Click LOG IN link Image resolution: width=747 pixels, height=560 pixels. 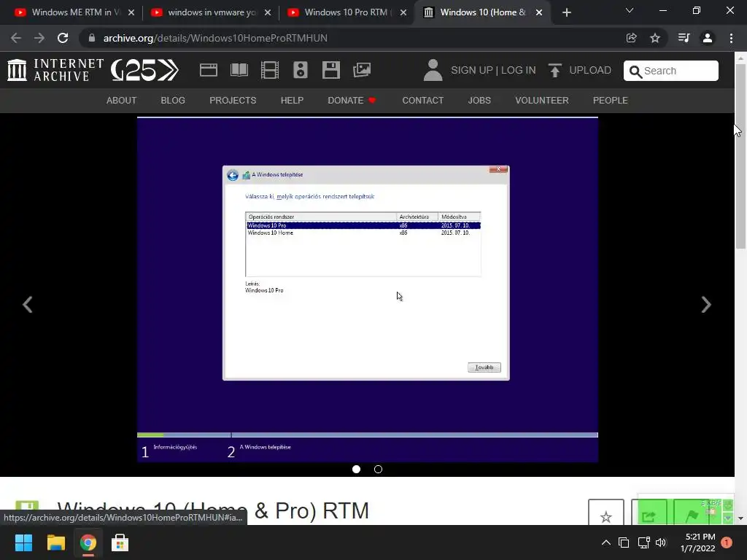(519, 71)
